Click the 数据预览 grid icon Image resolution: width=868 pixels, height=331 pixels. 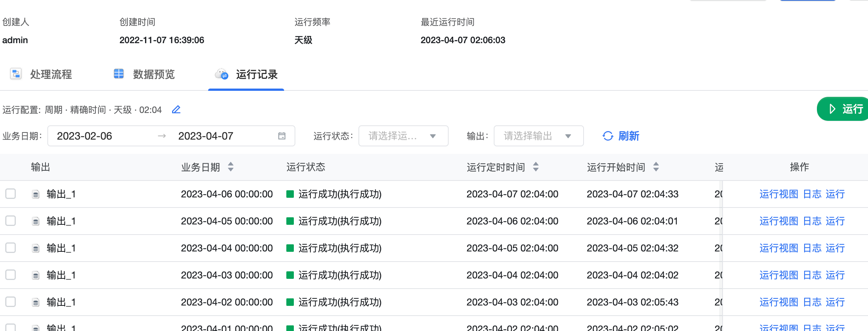(119, 74)
